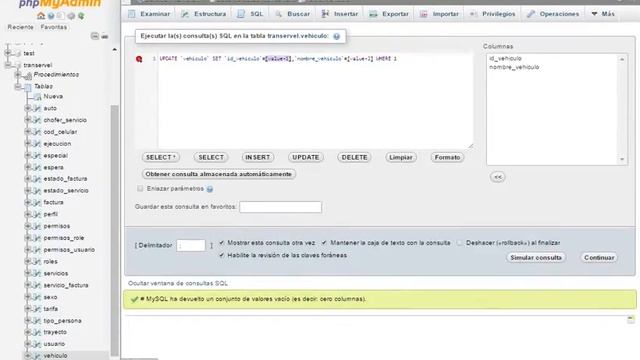Screen dimensions: 640x360
Task: Click the DELETE query button
Action: click(x=354, y=158)
